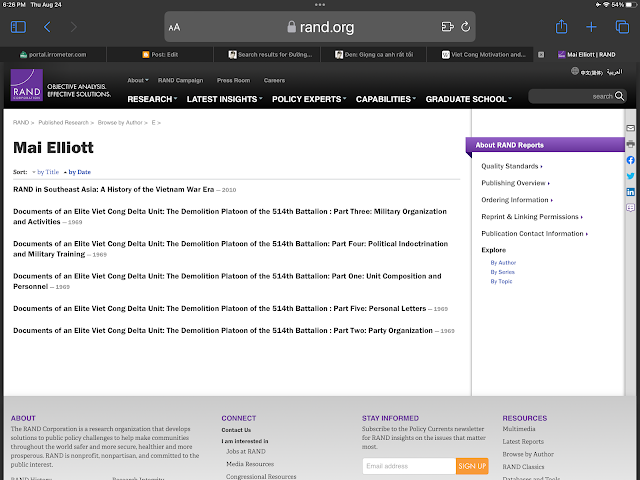This screenshot has width=640, height=480.
Task: Open the AA reader text options
Action: 174,27
